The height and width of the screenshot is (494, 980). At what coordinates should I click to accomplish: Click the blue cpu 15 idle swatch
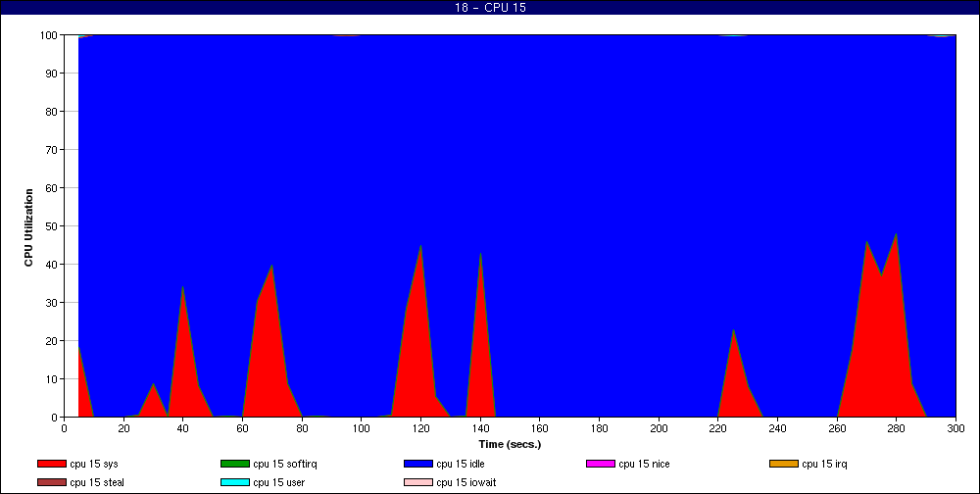(x=418, y=464)
